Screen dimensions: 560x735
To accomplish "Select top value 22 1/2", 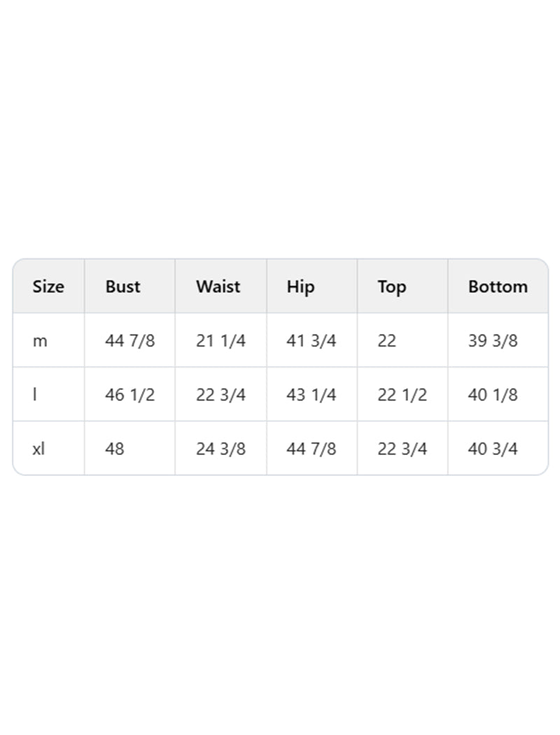I will 402,395.
